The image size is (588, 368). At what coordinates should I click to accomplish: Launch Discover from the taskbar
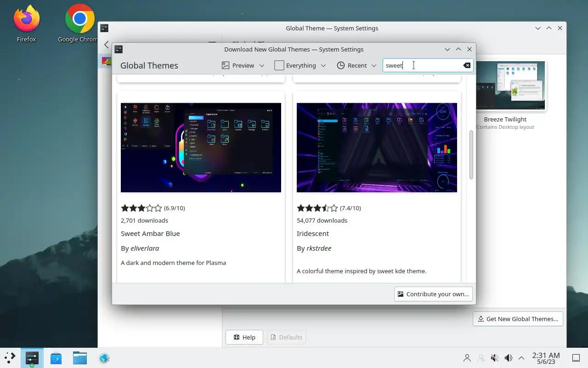coord(56,358)
